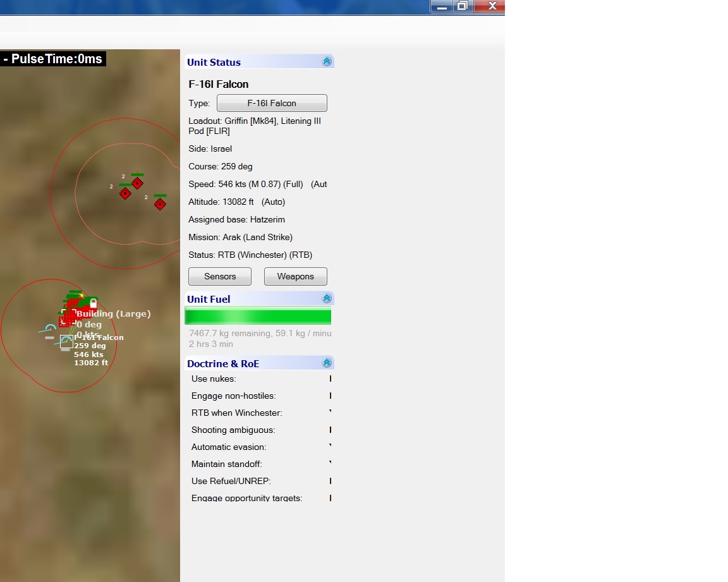Screen dimensions: 728x582
Task: Select the uppermost red diamond hostile unit
Action: coord(137,183)
